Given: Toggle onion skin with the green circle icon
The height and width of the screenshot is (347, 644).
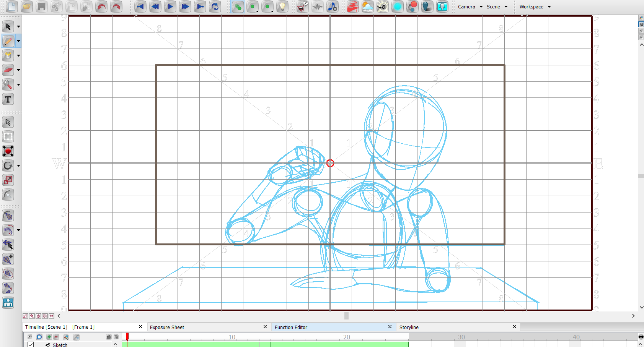Looking at the screenshot, I should point(253,6).
